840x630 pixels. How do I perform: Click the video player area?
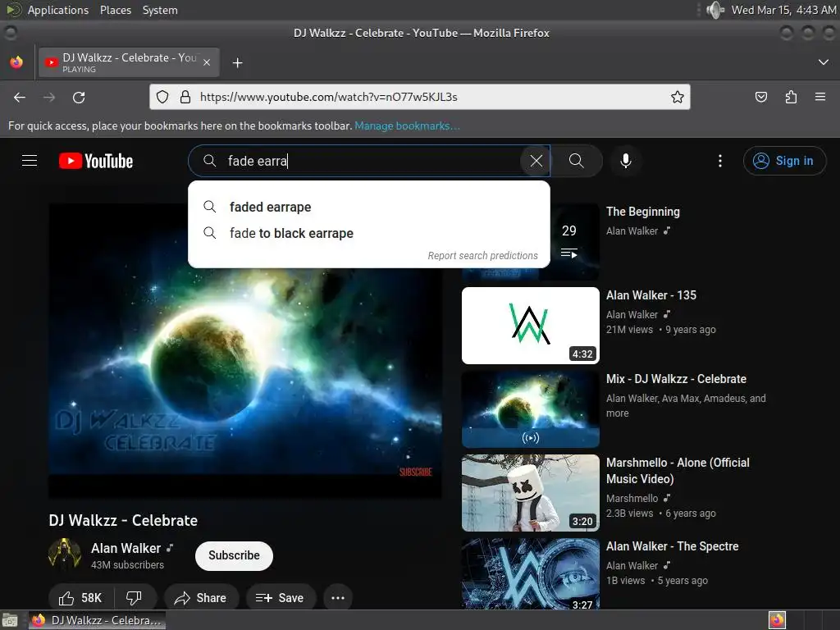point(245,351)
